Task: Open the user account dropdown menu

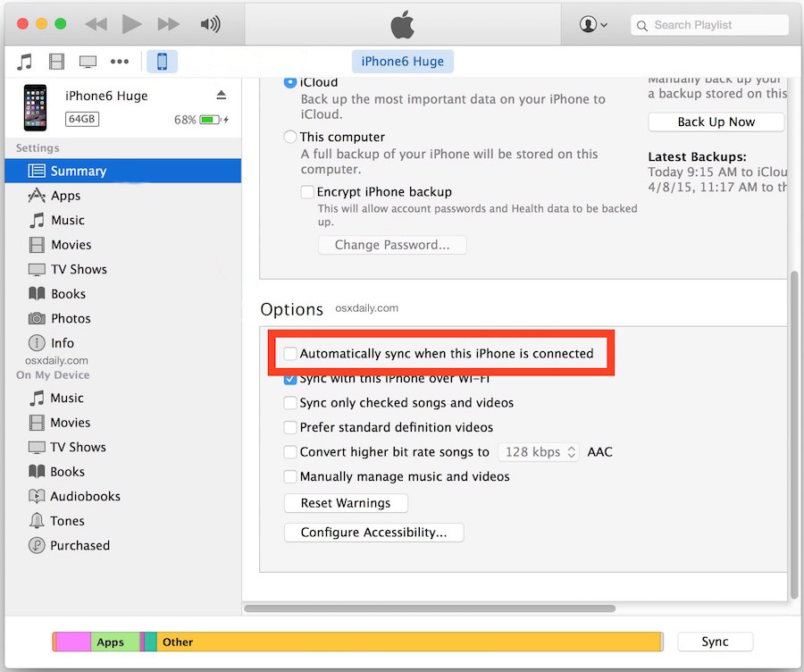Action: 593,25
